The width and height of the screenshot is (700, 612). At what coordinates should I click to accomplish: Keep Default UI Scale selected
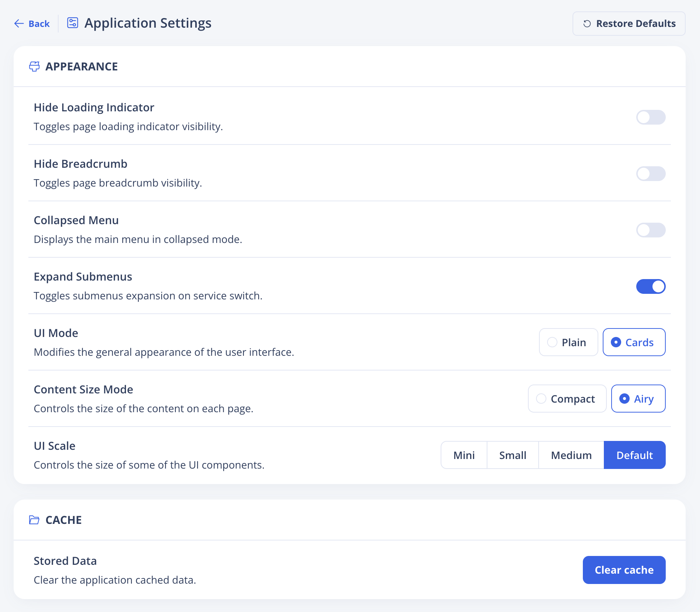(x=634, y=455)
